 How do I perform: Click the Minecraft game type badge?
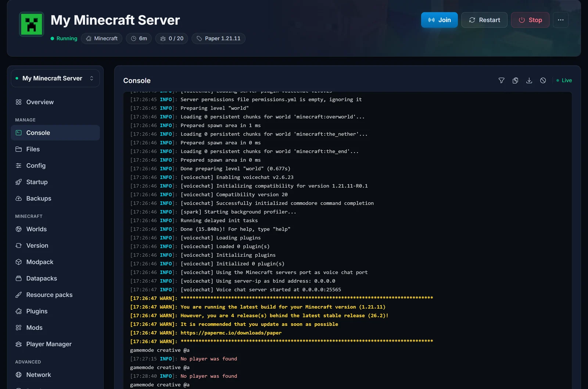102,39
